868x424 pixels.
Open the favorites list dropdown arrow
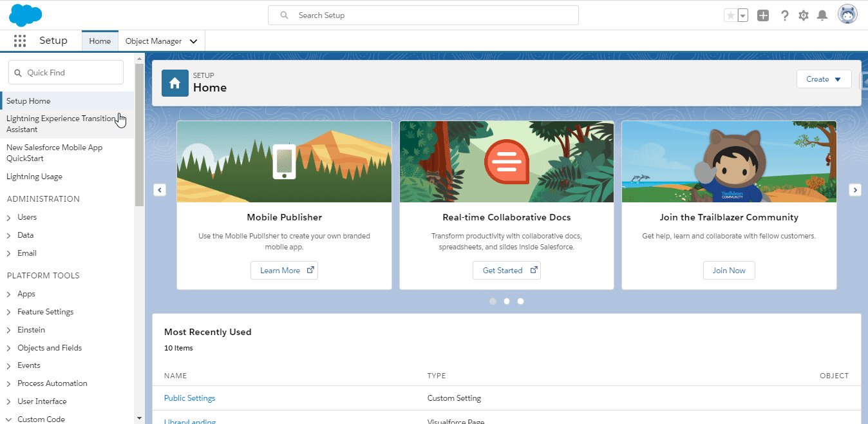click(742, 15)
